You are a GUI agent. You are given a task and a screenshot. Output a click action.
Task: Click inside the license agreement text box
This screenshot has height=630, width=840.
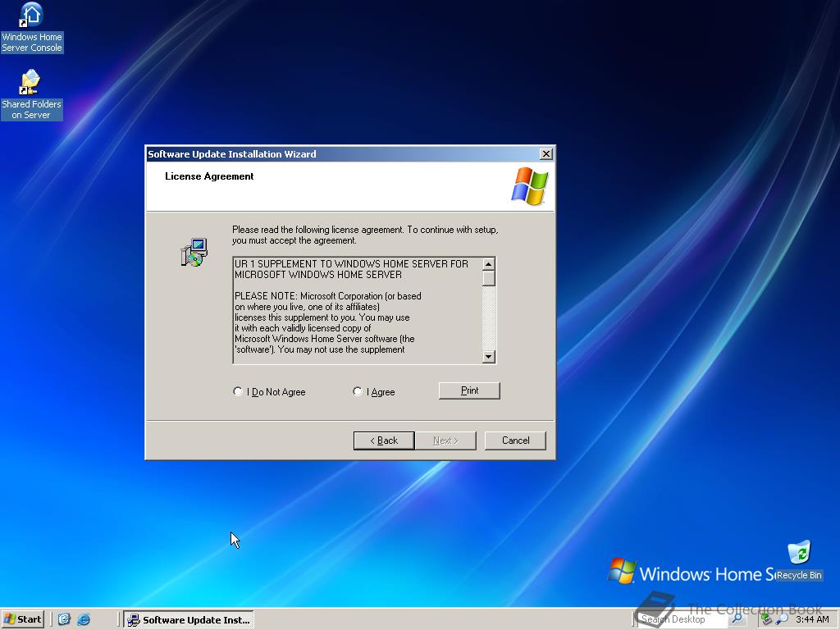pos(358,311)
